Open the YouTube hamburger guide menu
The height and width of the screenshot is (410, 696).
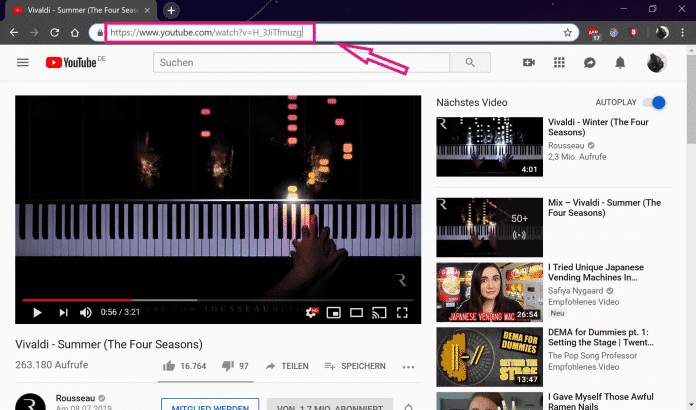click(23, 63)
